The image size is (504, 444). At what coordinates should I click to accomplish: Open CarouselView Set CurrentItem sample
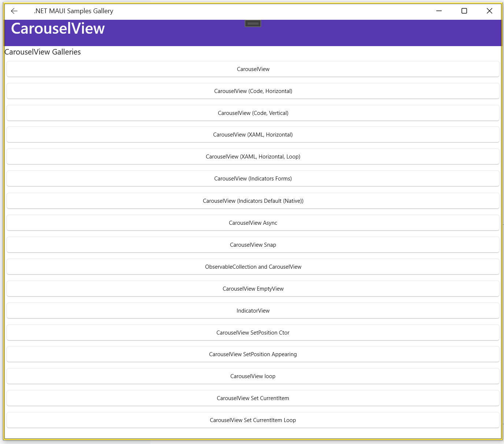click(253, 398)
